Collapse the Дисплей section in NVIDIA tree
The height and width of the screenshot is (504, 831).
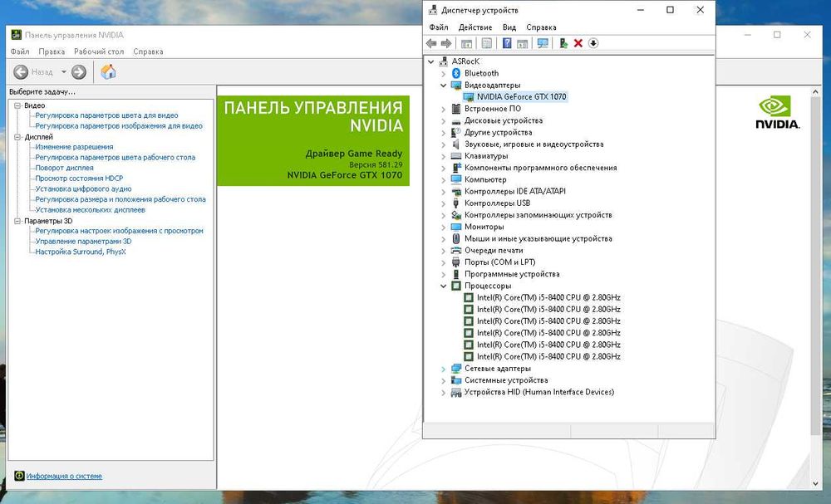click(17, 137)
